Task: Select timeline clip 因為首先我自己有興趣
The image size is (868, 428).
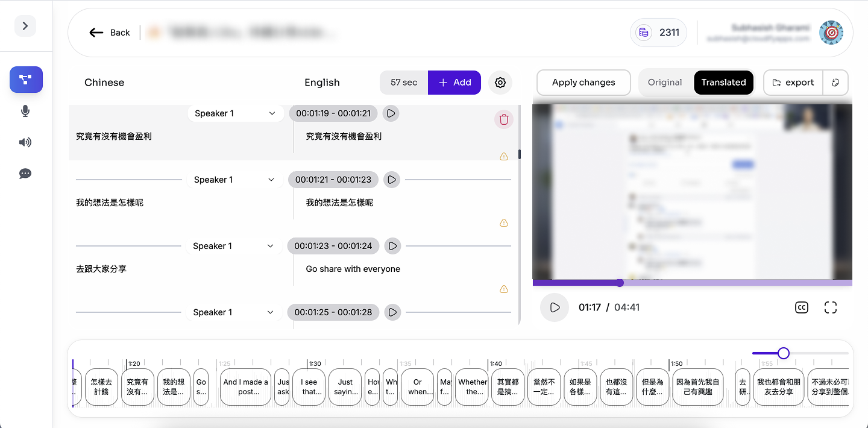Action: point(697,387)
